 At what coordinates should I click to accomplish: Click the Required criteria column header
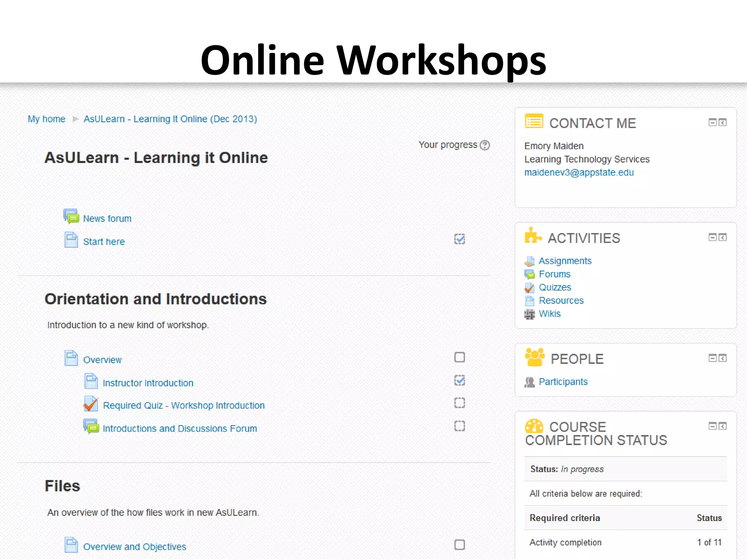(x=565, y=518)
